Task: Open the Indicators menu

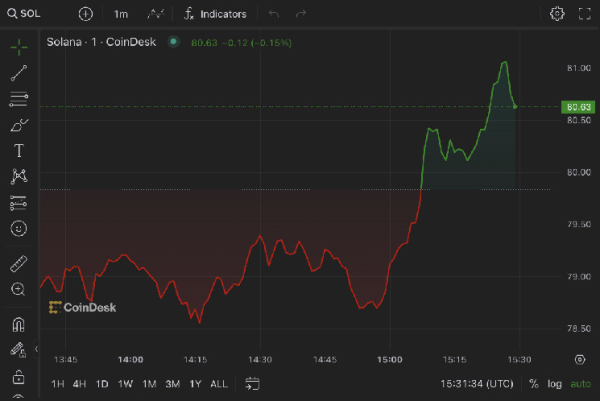Action: click(215, 15)
